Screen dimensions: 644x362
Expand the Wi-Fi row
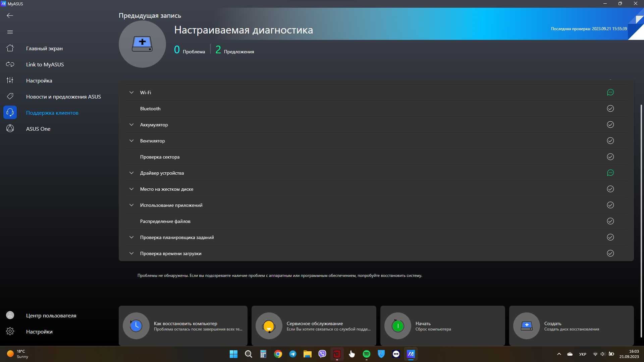click(x=131, y=93)
